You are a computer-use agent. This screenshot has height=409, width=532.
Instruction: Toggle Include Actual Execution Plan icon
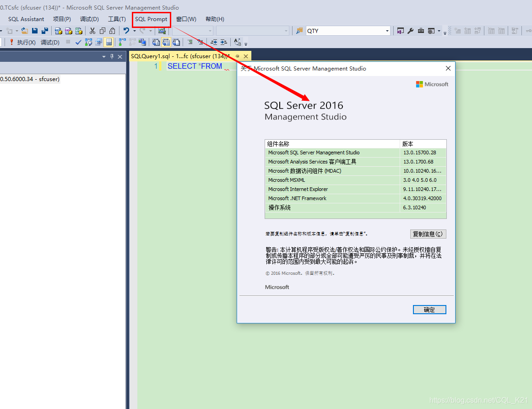(x=123, y=42)
